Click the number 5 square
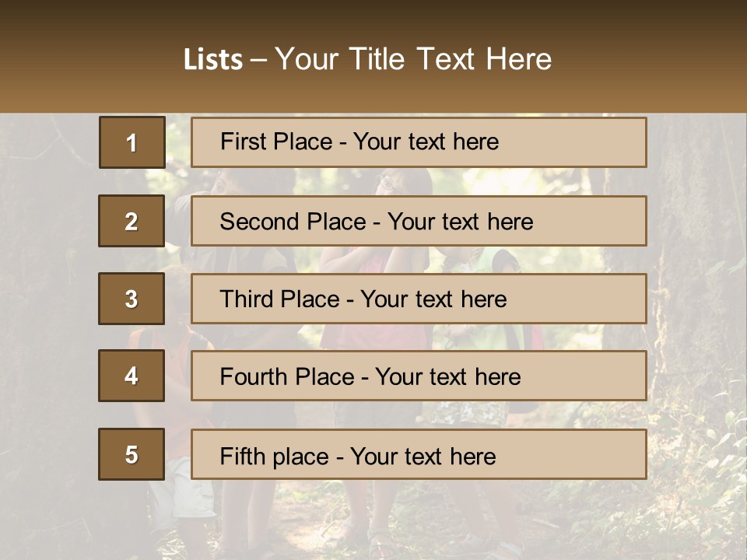 (x=132, y=454)
